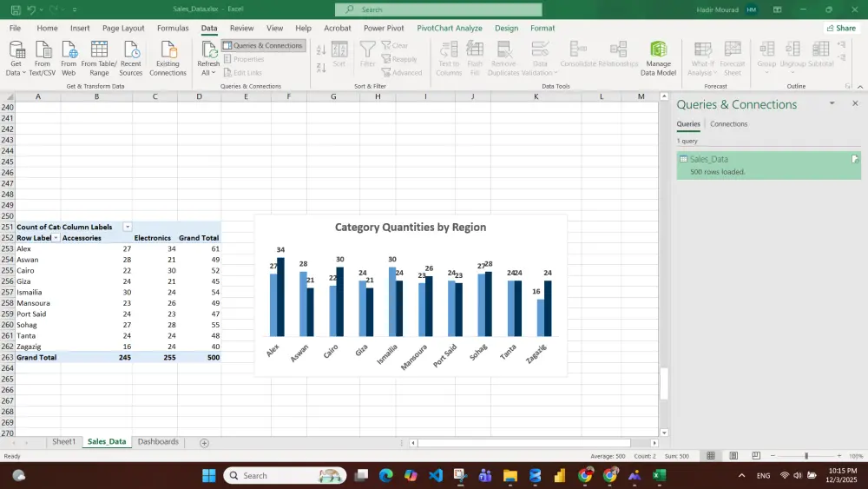
Task: Click Text to Columns
Action: tap(449, 58)
